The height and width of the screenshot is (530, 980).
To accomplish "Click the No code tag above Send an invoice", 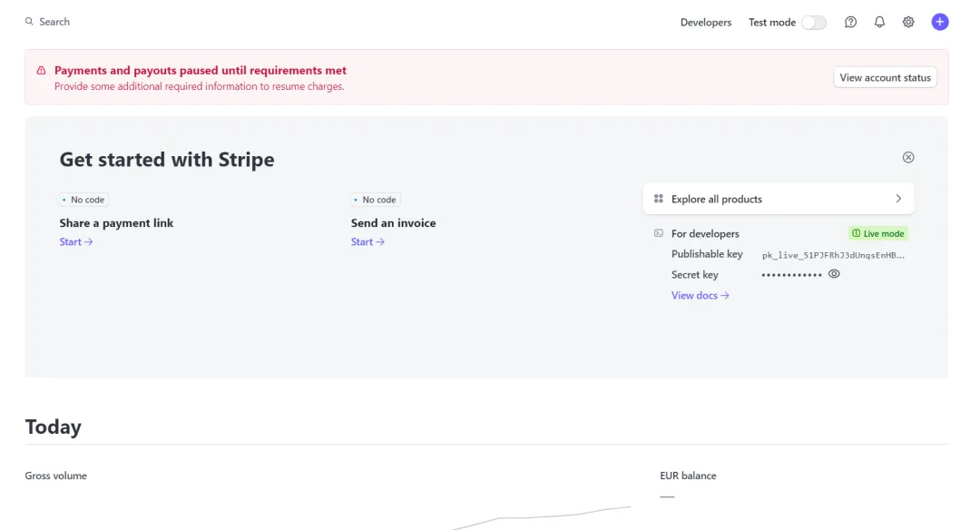I will click(375, 200).
